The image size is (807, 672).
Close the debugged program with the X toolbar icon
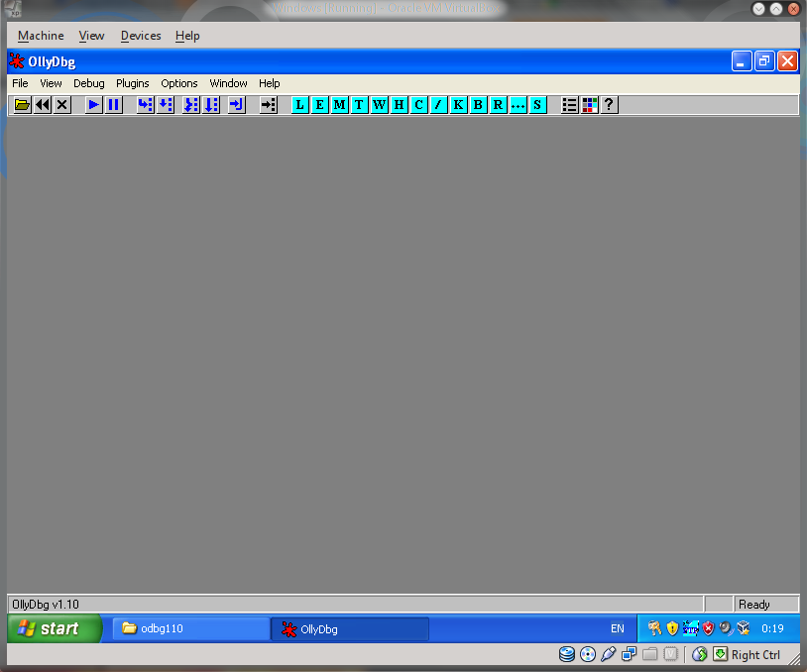point(62,105)
